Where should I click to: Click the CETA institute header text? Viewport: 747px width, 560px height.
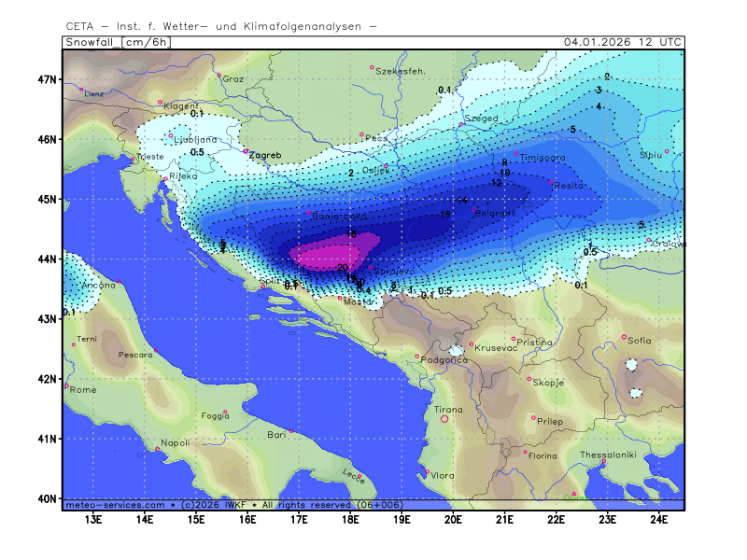click(221, 25)
